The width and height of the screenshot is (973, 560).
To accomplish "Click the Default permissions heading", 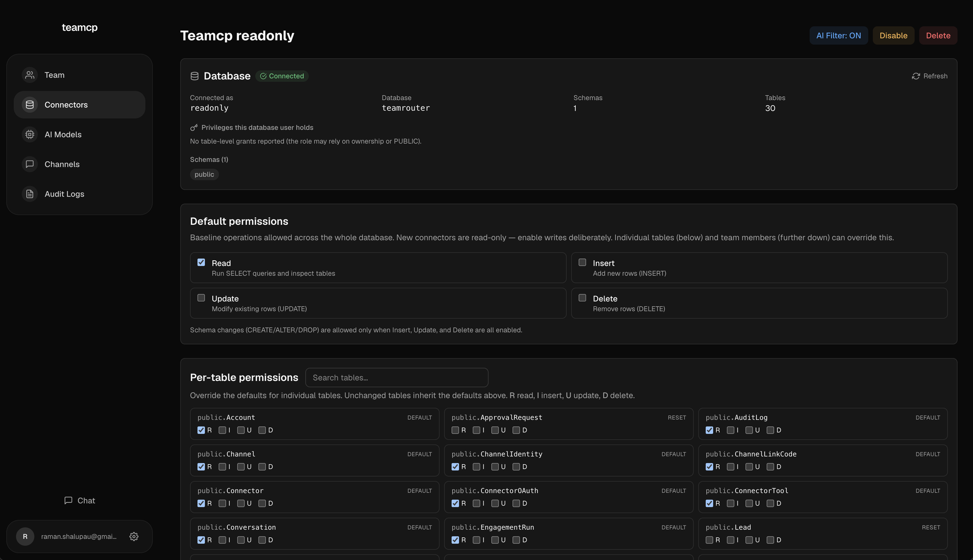I will click(239, 221).
